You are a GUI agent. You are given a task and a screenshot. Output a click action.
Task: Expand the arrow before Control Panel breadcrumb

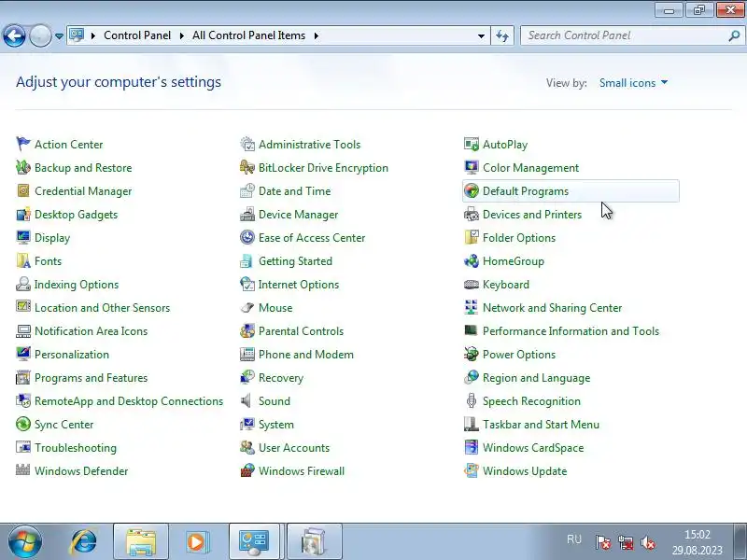click(93, 35)
